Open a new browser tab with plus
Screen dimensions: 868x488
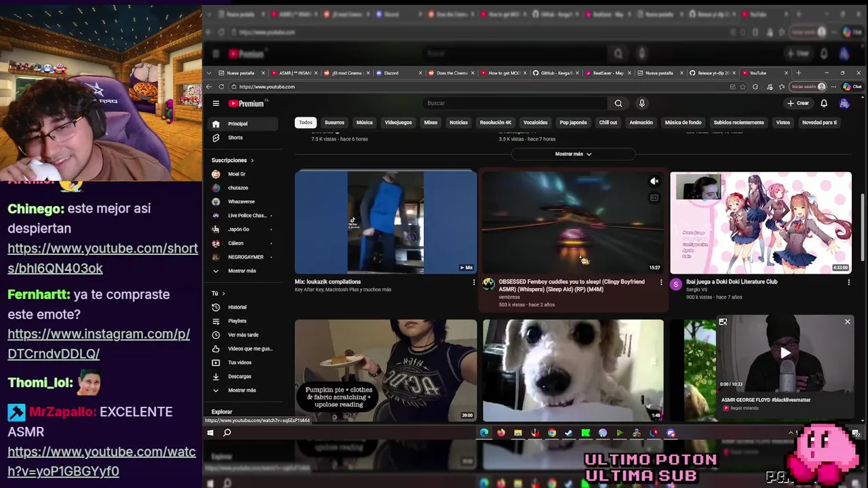pos(798,73)
